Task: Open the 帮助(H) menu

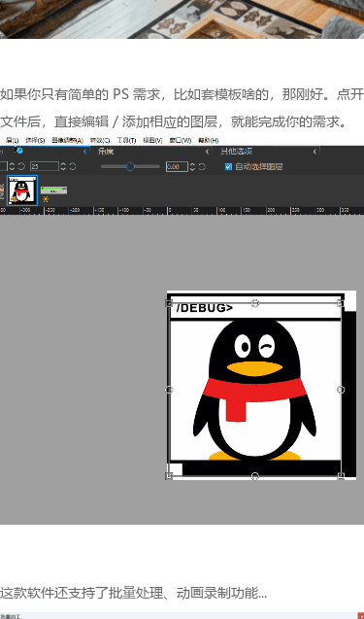Action: [x=209, y=141]
